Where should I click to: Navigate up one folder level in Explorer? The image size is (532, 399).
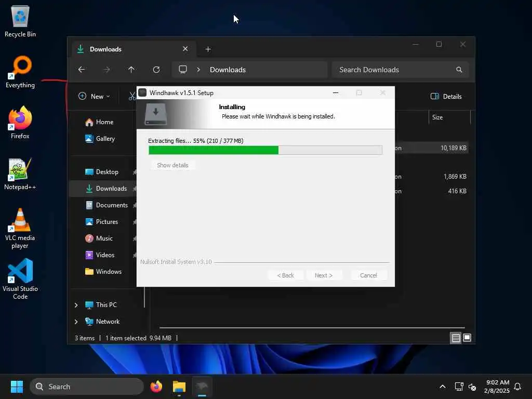(x=131, y=70)
